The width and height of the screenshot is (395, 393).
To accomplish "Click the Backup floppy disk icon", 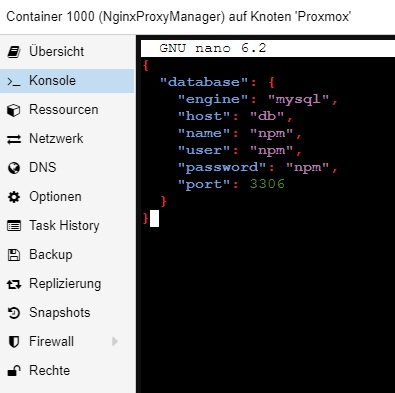I will tap(14, 255).
